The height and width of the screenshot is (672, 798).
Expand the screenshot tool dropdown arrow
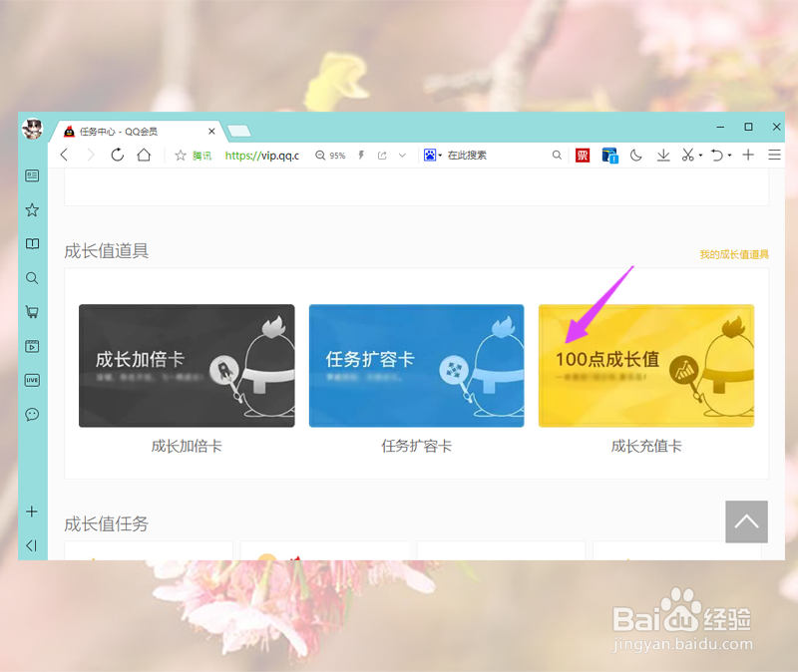(x=701, y=156)
